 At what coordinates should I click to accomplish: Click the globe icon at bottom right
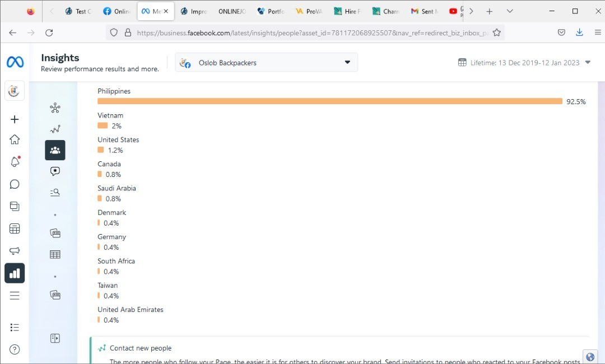click(590, 357)
